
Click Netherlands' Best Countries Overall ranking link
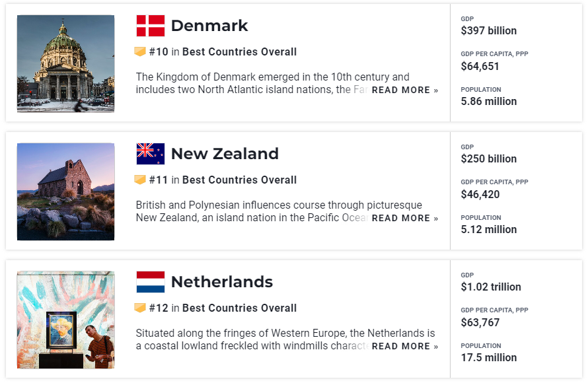pos(239,308)
